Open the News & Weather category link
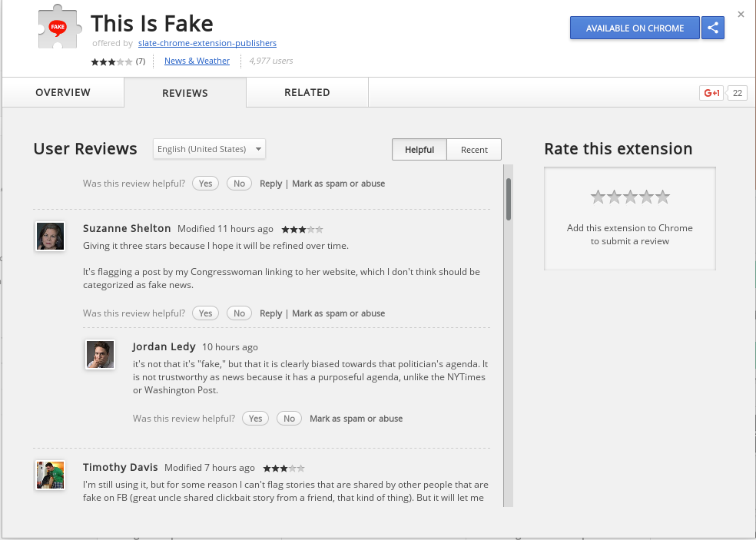The image size is (756, 540). click(x=197, y=61)
